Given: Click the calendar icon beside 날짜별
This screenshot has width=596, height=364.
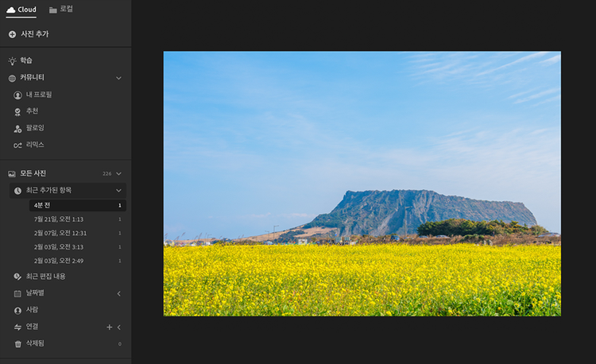Looking at the screenshot, I should (17, 293).
